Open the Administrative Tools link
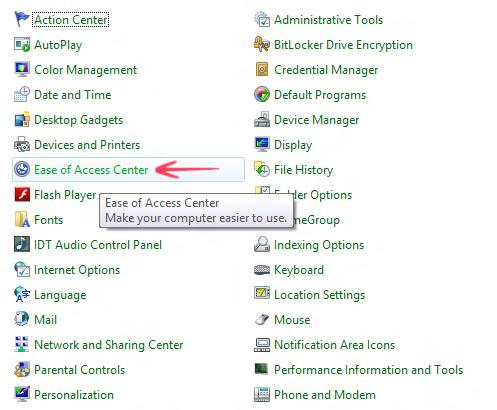 click(x=328, y=20)
